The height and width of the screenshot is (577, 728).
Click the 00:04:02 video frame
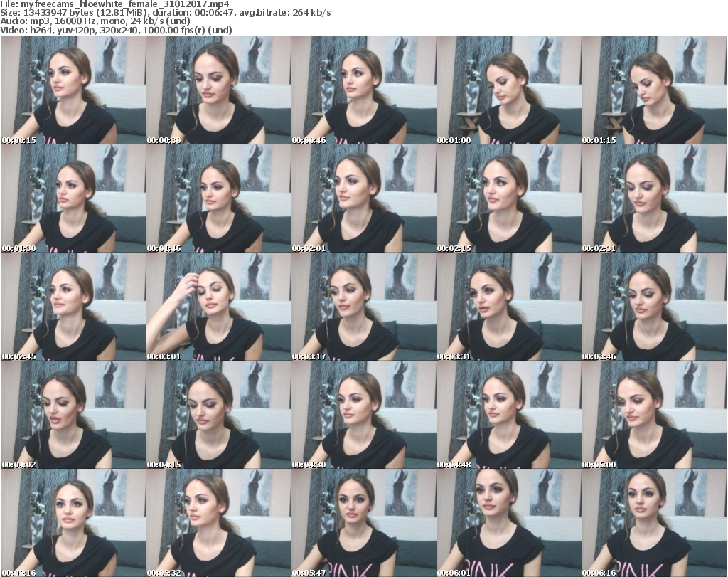(x=73, y=414)
